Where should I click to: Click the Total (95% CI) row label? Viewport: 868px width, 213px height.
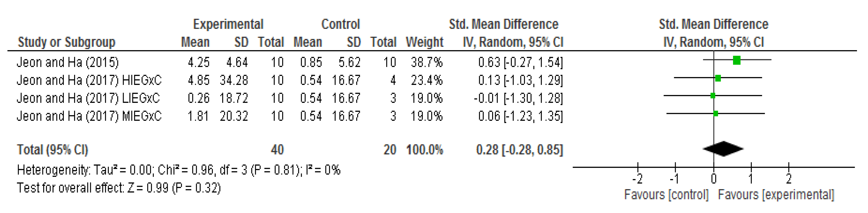52,150
